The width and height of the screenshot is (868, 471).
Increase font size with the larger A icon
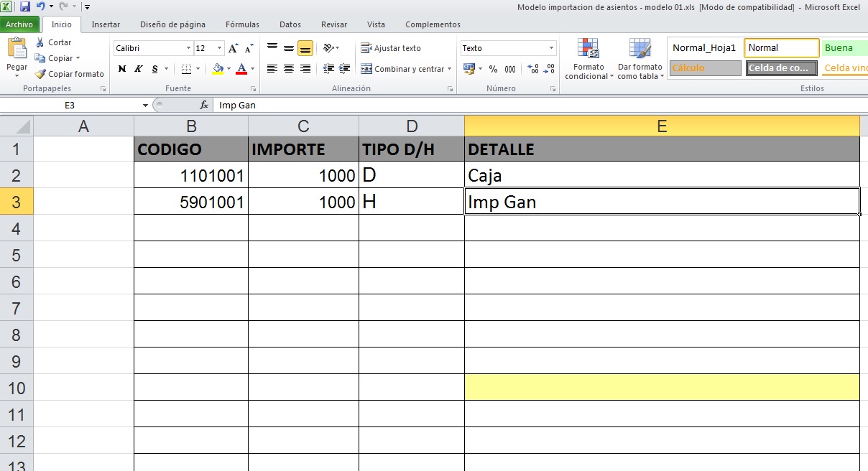click(x=233, y=48)
